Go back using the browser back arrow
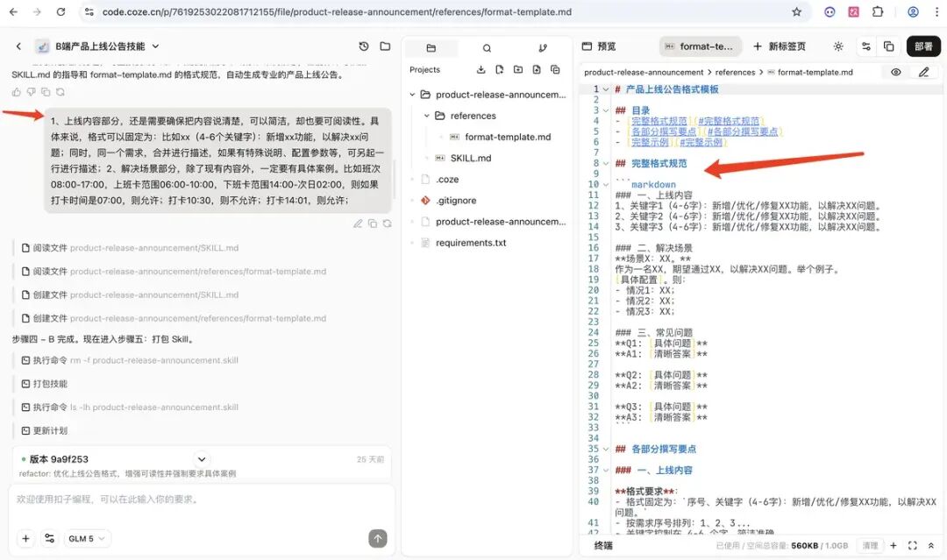Viewport: 947px width, 560px height. coord(13,11)
